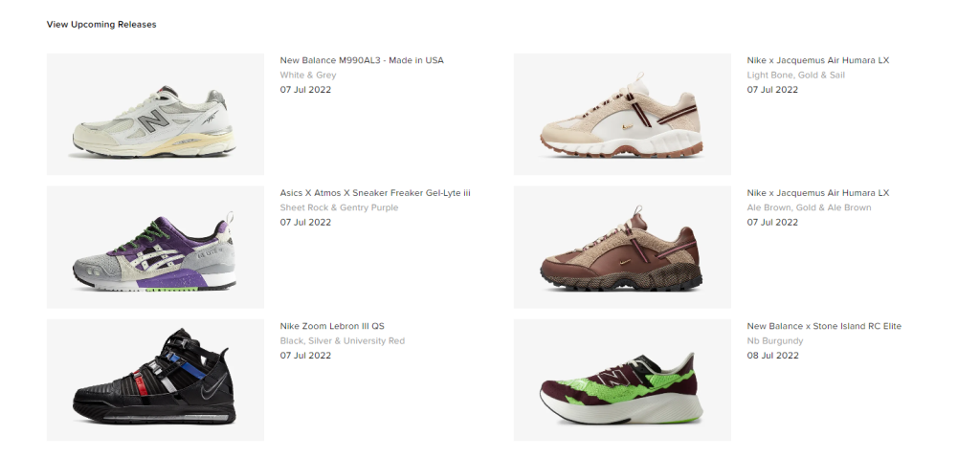Click the Asics Gel-Lyte iii purple shoe image

click(155, 247)
